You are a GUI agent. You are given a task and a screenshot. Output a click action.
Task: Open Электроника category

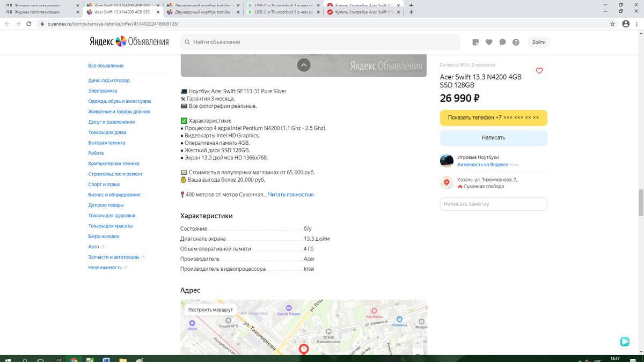pyautogui.click(x=103, y=91)
